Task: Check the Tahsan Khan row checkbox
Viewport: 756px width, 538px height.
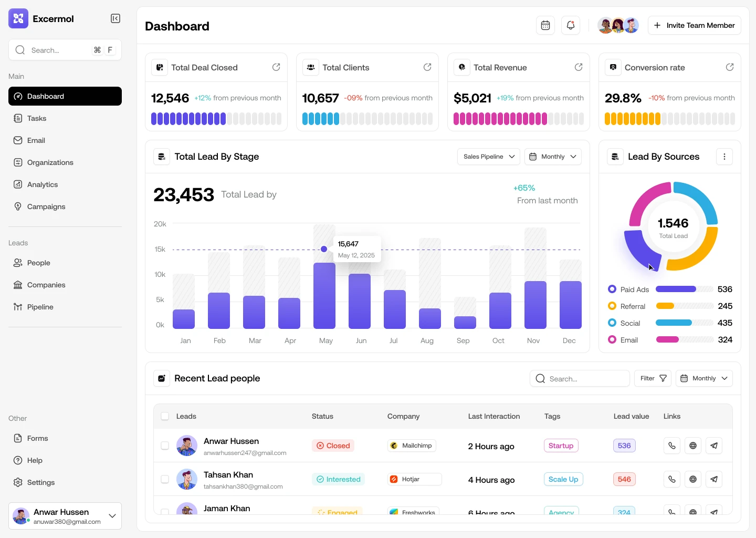Action: coord(165,479)
